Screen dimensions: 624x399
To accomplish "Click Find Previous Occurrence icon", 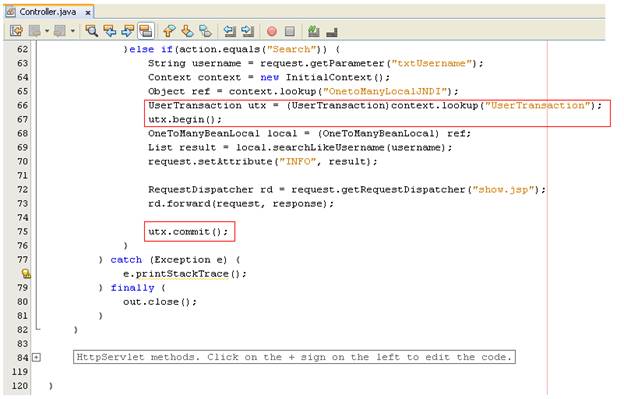I will click(x=109, y=31).
